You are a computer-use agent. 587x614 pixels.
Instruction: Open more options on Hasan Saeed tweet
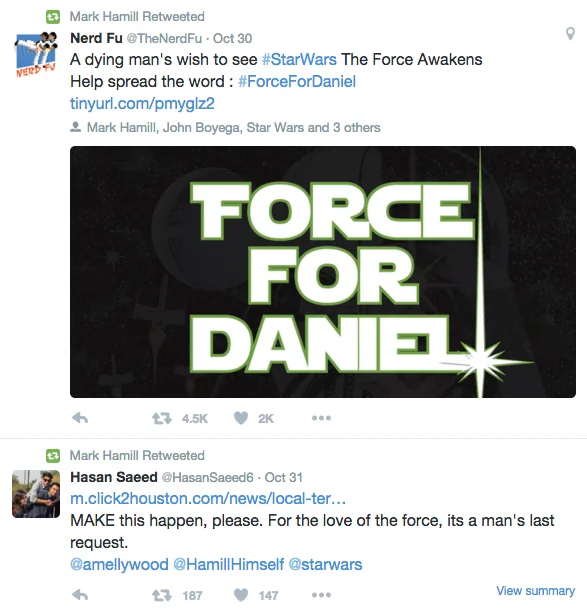[x=321, y=595]
